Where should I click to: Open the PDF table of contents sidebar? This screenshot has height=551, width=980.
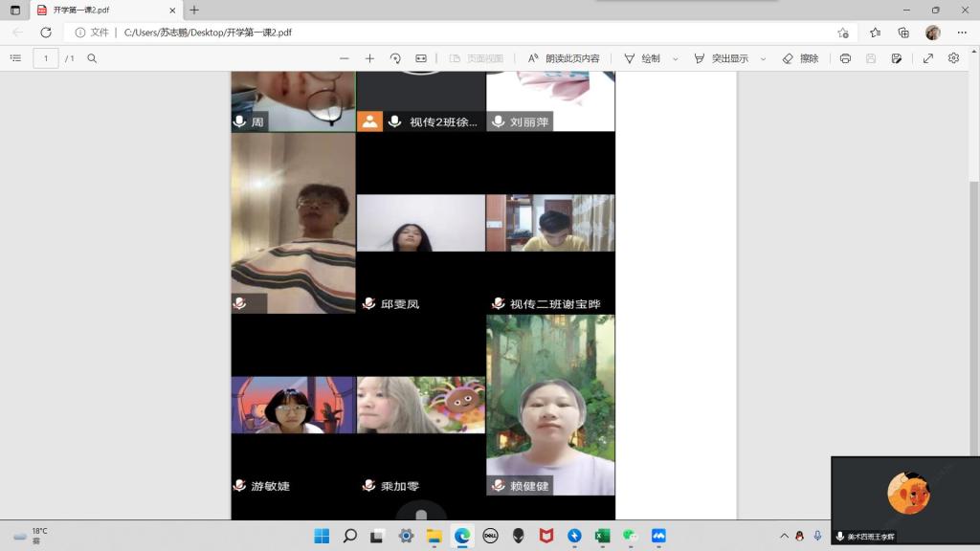coord(15,58)
